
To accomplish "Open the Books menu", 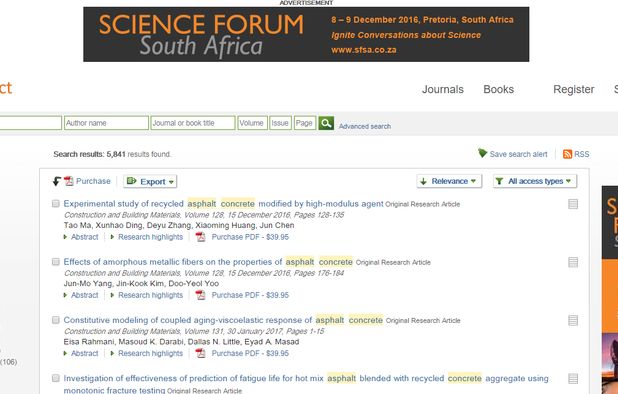I will coord(499,89).
